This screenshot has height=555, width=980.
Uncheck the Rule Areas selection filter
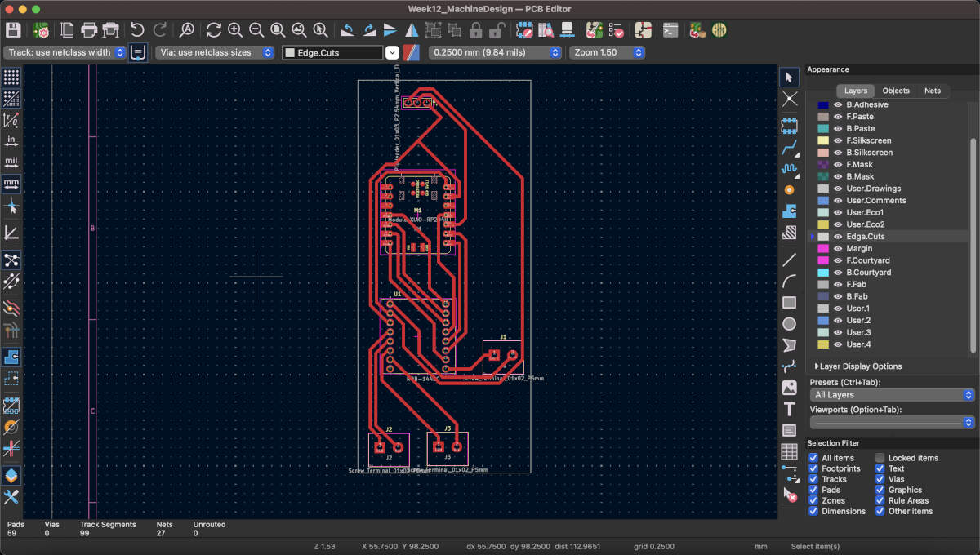point(880,500)
